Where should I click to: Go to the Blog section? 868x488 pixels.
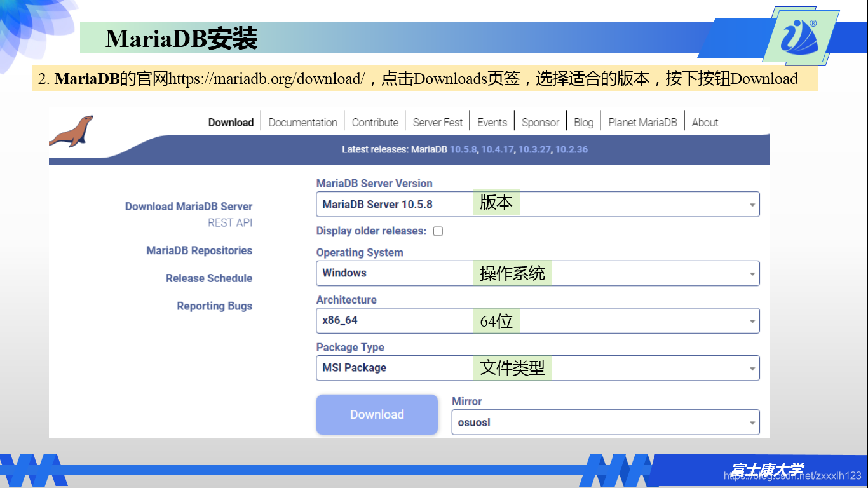[583, 122]
